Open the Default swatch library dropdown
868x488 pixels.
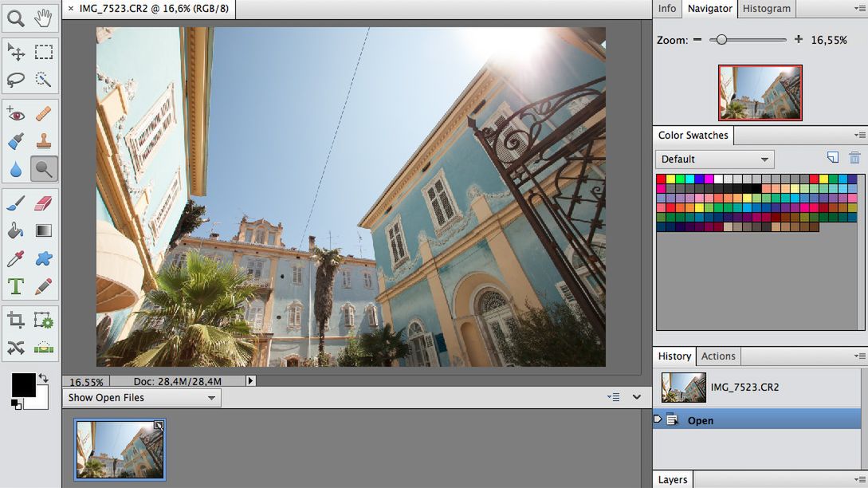pyautogui.click(x=713, y=159)
